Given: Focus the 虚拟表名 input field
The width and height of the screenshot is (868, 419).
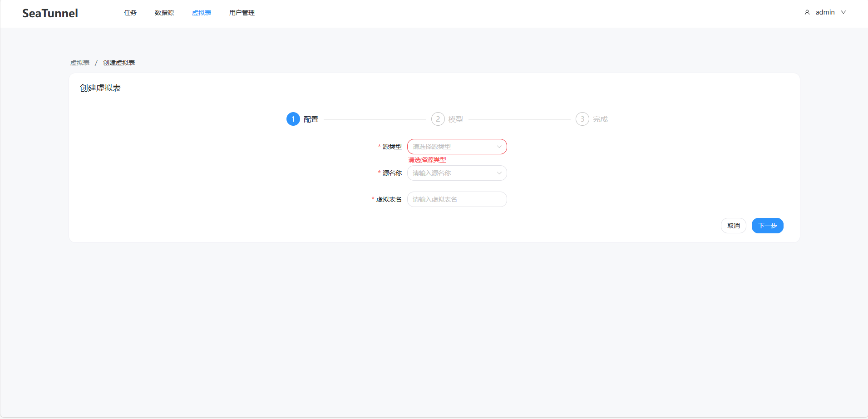Looking at the screenshot, I should click(x=457, y=199).
